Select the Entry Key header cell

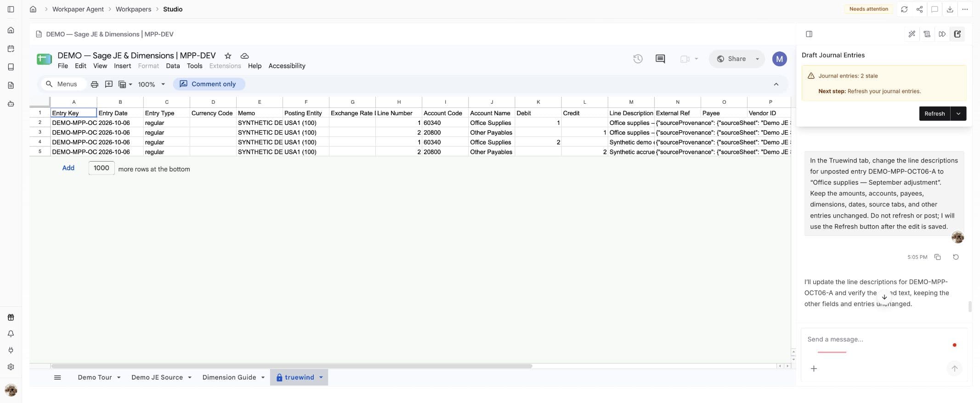tap(74, 113)
